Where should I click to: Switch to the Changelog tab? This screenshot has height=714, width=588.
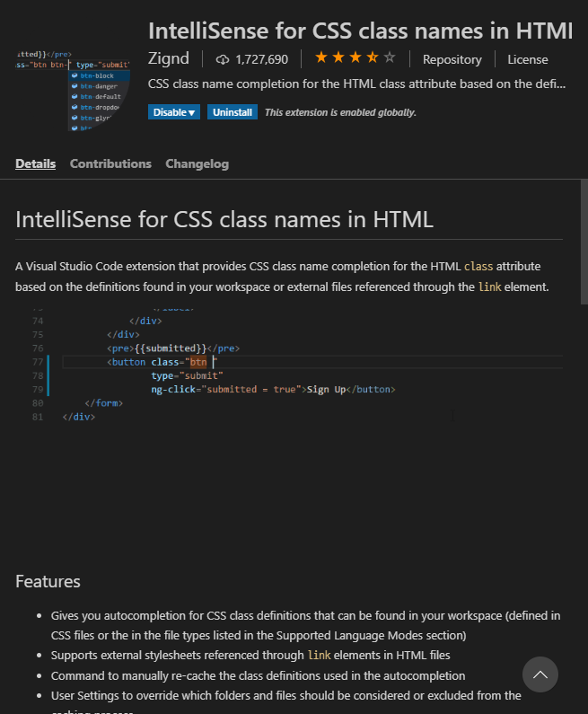[197, 164]
